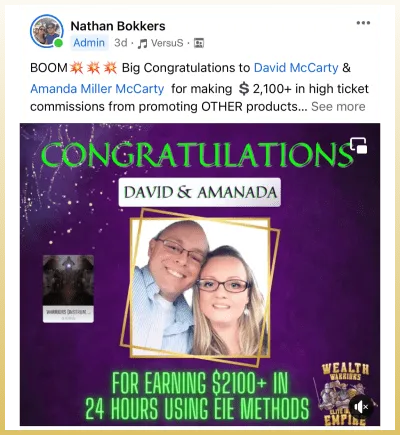Click the multiple-photos overlay icon on image

tap(359, 146)
